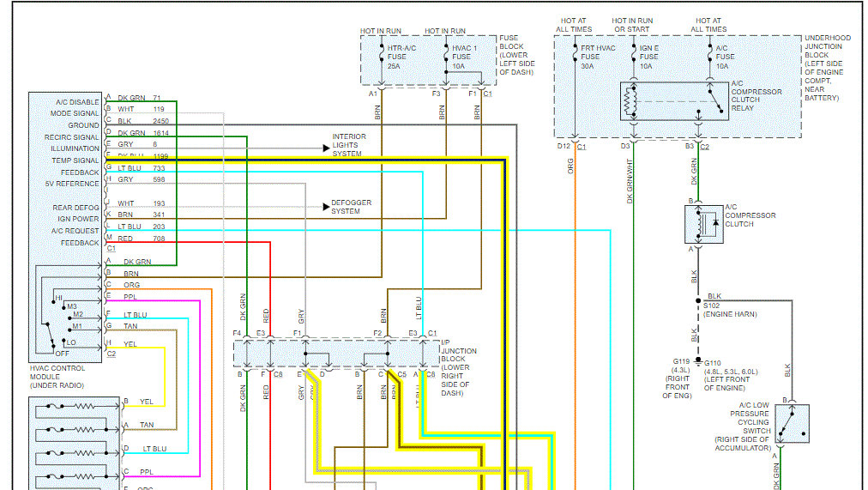Click the "M2" blower switch position
The height and width of the screenshot is (490, 868).
coord(78,314)
